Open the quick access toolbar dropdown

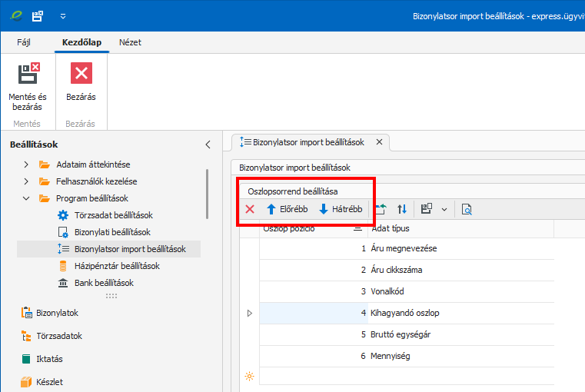click(x=63, y=15)
